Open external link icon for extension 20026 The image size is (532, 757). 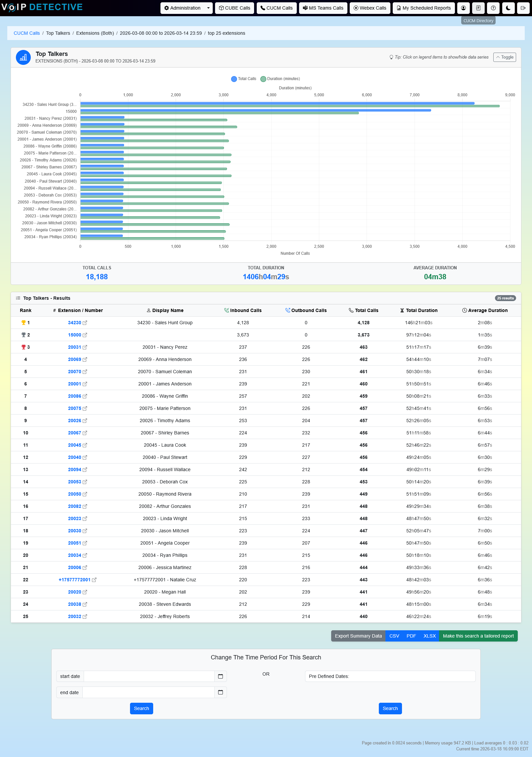click(85, 421)
